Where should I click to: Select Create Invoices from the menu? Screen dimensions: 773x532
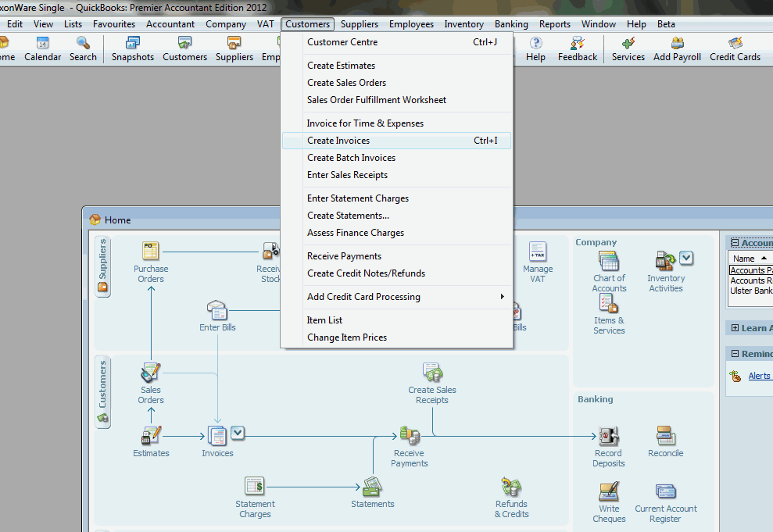pos(397,141)
